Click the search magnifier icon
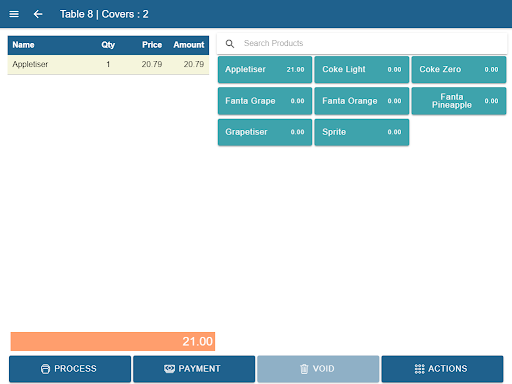Viewport: 512px width, 384px height. click(x=230, y=43)
